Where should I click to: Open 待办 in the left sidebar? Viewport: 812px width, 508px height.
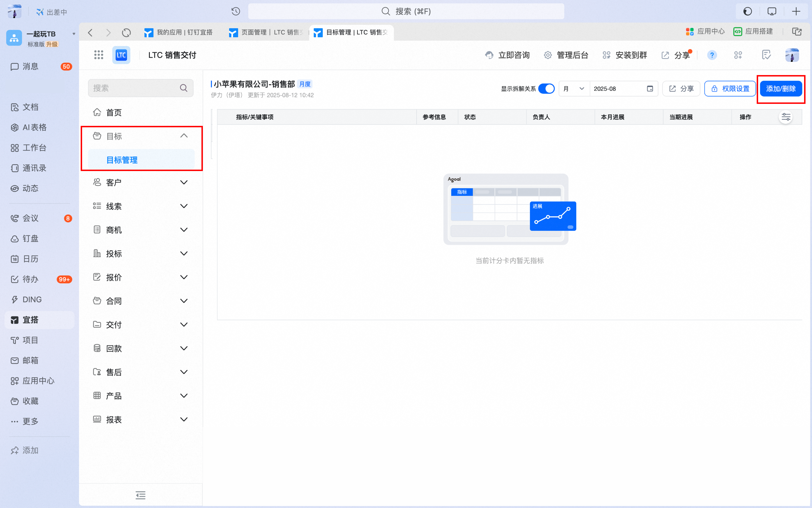tap(40, 279)
